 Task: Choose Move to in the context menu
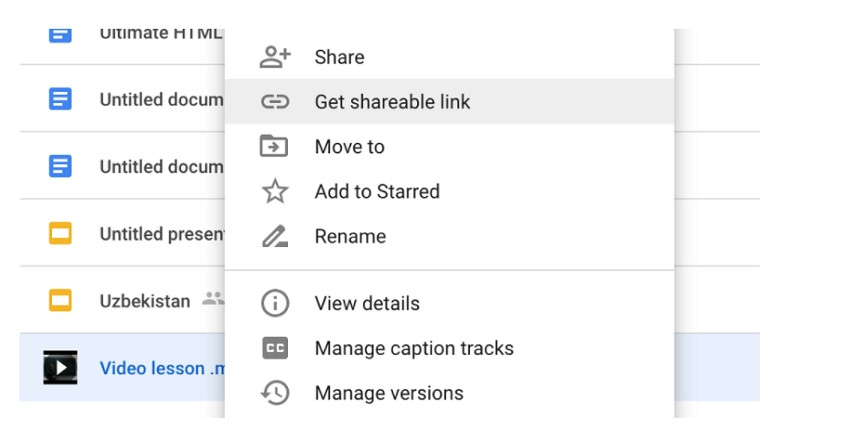tap(449, 146)
